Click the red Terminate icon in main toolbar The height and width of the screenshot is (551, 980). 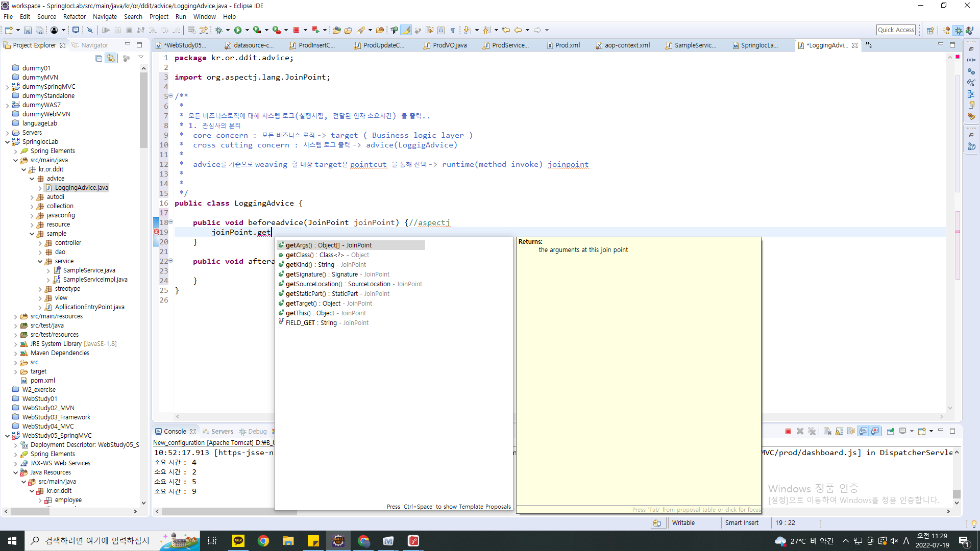point(296,31)
